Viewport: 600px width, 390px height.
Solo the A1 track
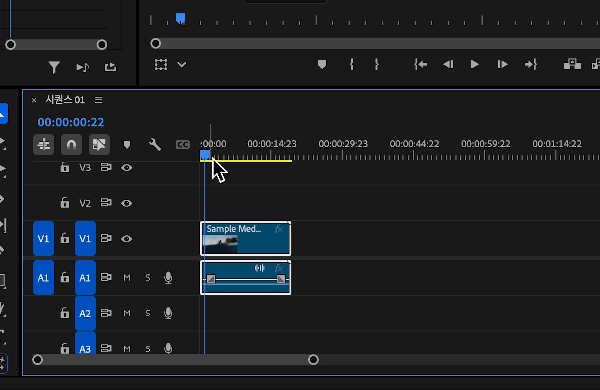pos(148,277)
